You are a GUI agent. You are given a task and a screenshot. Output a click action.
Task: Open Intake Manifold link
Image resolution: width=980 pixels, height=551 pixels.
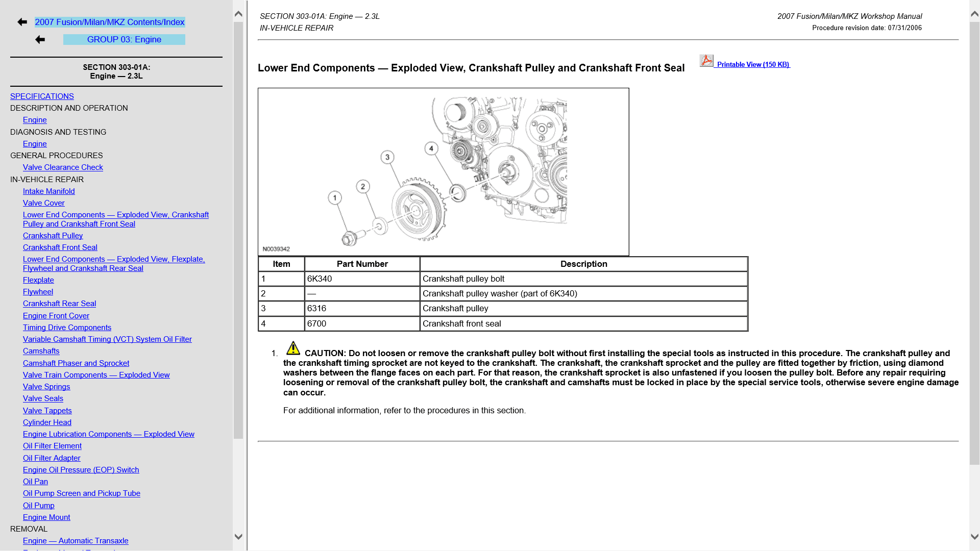[x=48, y=191]
